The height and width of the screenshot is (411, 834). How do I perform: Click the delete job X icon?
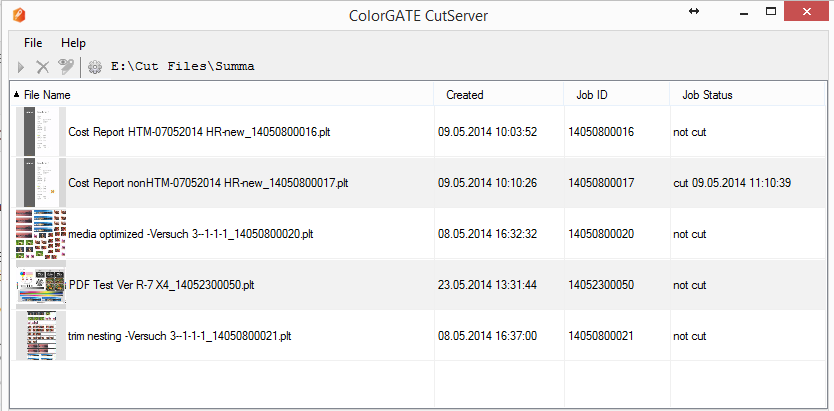pyautogui.click(x=43, y=67)
